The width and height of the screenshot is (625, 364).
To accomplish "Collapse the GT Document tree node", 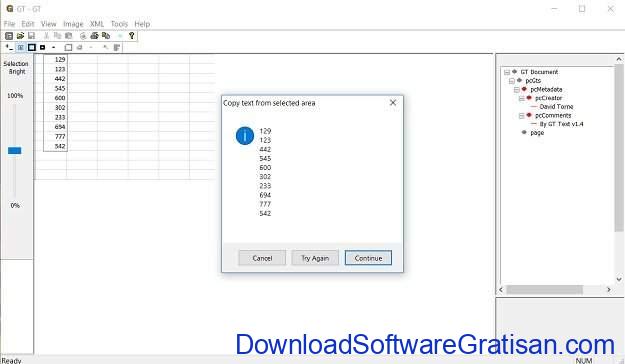I will [x=507, y=72].
